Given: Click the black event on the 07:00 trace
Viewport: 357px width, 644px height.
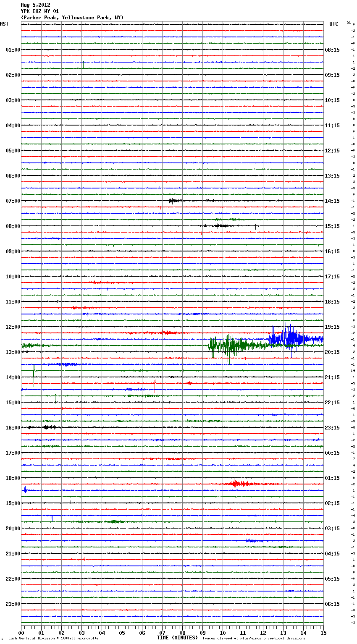Looking at the screenshot, I should [174, 201].
